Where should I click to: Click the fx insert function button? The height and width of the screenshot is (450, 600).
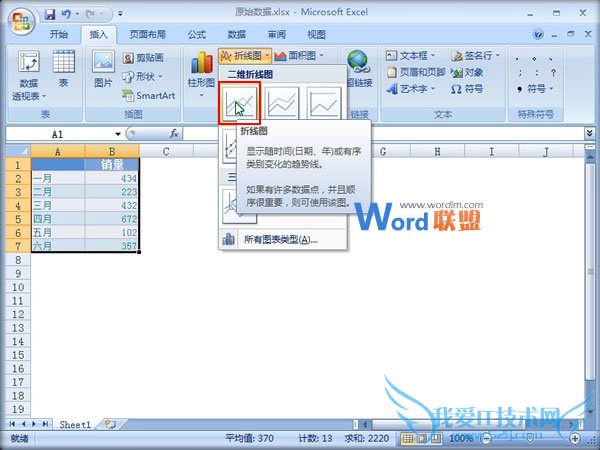pyautogui.click(x=174, y=134)
